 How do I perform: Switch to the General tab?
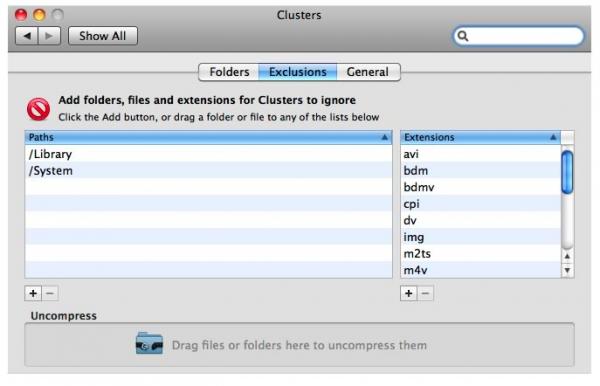click(x=368, y=72)
